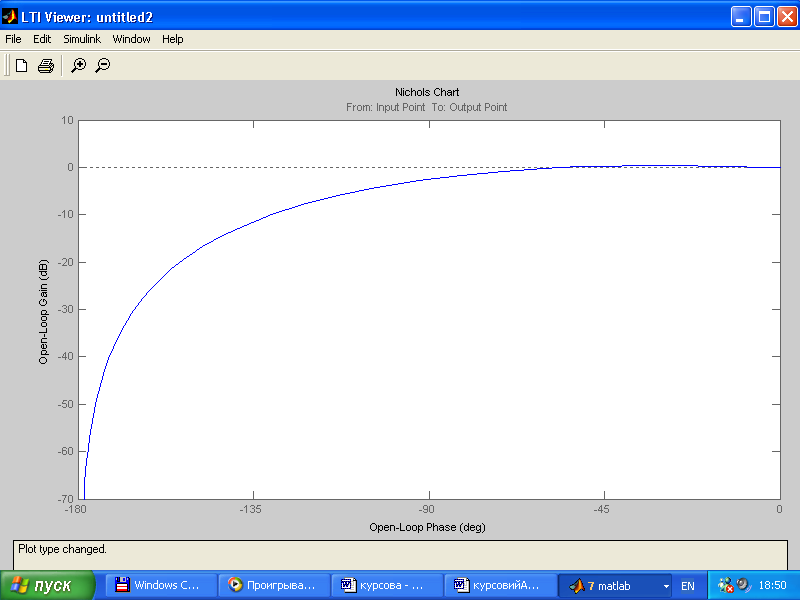Viewport: 800px width, 600px height.
Task: Open the Start (пуск) button
Action: coord(47,585)
